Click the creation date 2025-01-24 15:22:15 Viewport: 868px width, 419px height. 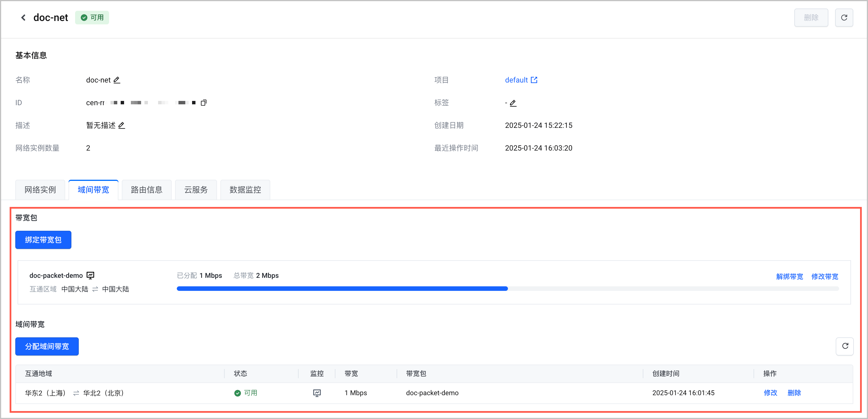(539, 125)
